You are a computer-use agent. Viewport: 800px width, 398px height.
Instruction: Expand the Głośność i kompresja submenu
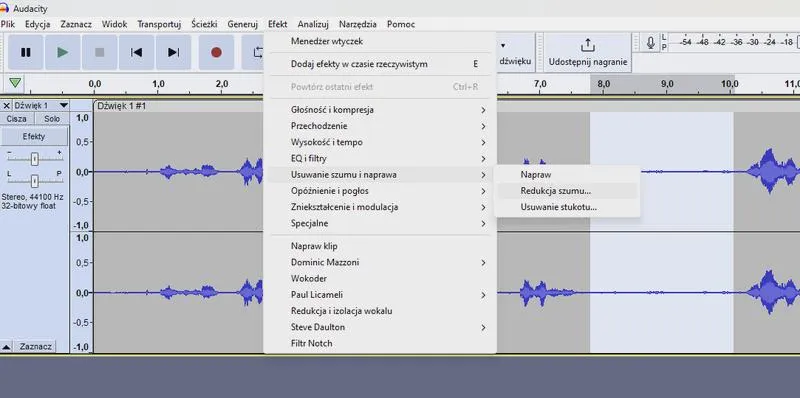tap(380, 110)
